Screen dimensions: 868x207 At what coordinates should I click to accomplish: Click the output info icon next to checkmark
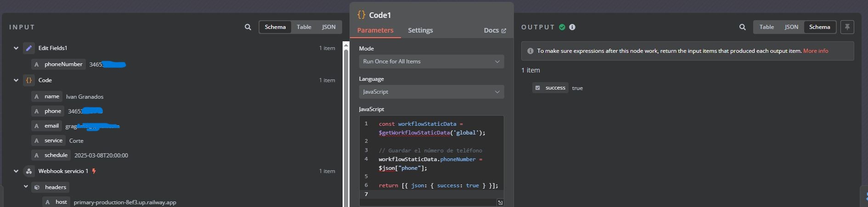(572, 27)
